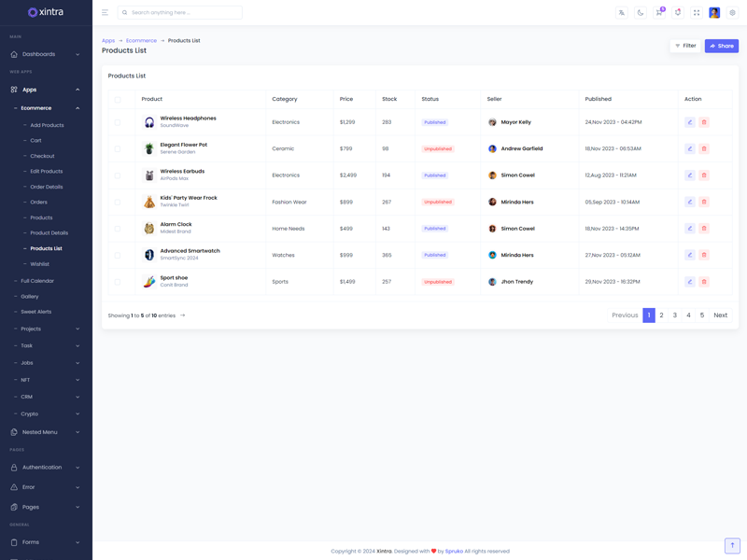The height and width of the screenshot is (560, 747).
Task: Tick the checkbox for Sport shoe
Action: [118, 282]
